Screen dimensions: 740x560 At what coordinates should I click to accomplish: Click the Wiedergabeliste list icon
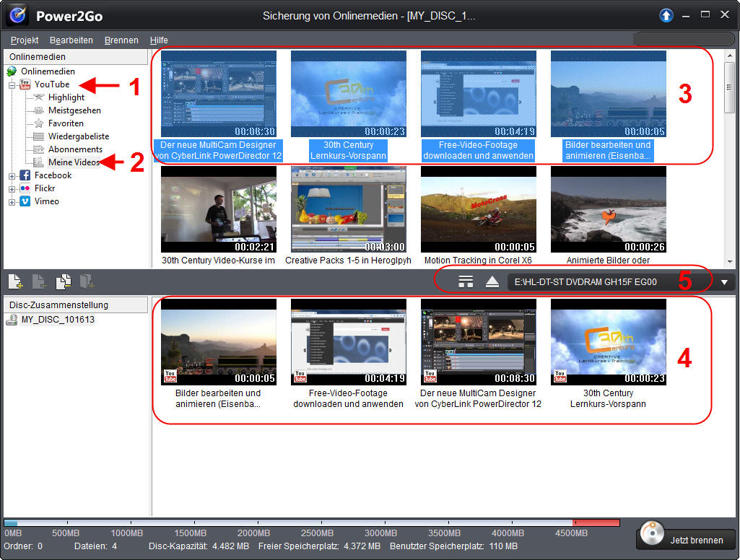coord(39,136)
